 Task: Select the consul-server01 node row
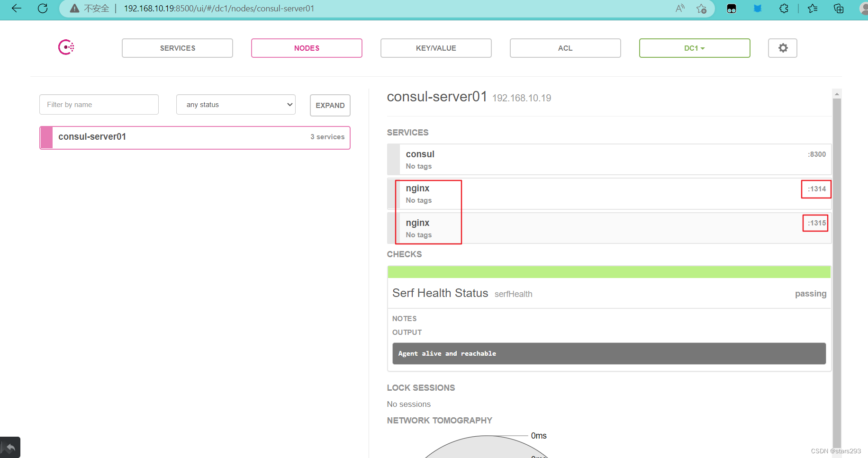(195, 137)
